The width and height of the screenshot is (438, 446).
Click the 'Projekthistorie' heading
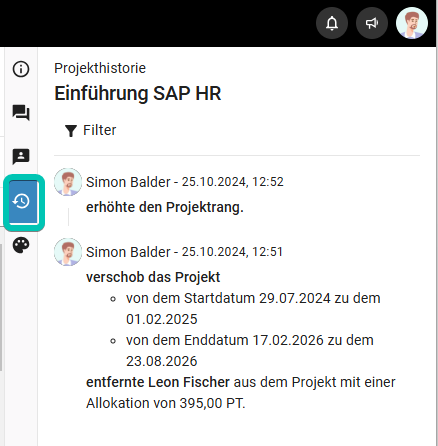100,68
